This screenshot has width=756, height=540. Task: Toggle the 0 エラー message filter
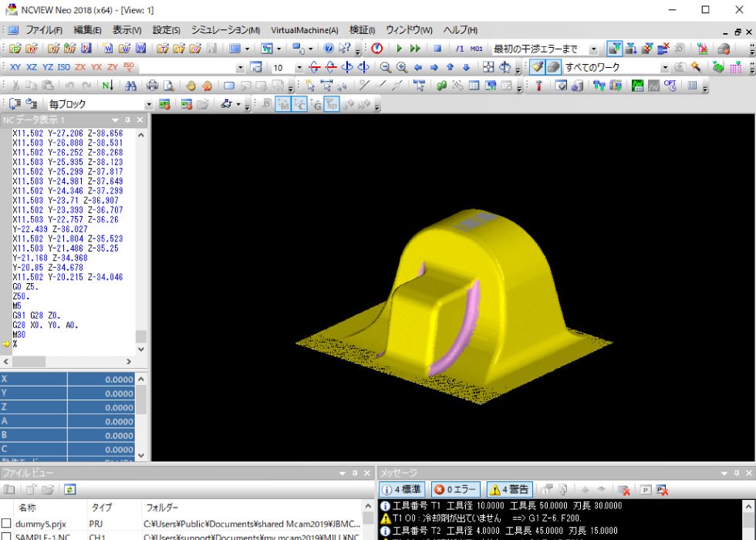point(455,489)
